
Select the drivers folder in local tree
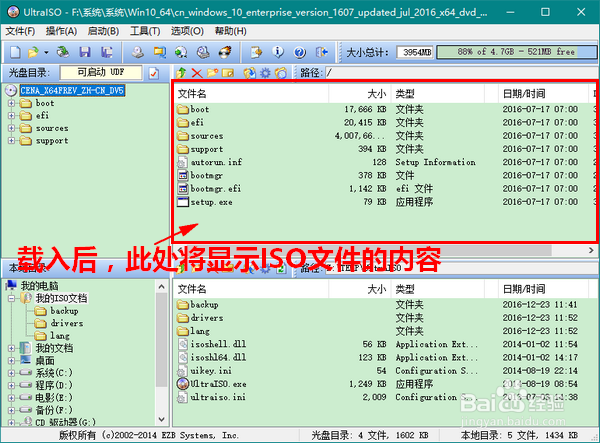coord(59,323)
